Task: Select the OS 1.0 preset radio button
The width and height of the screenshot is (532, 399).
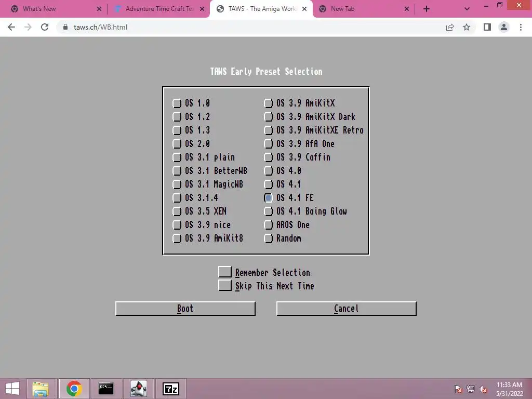Action: (177, 103)
